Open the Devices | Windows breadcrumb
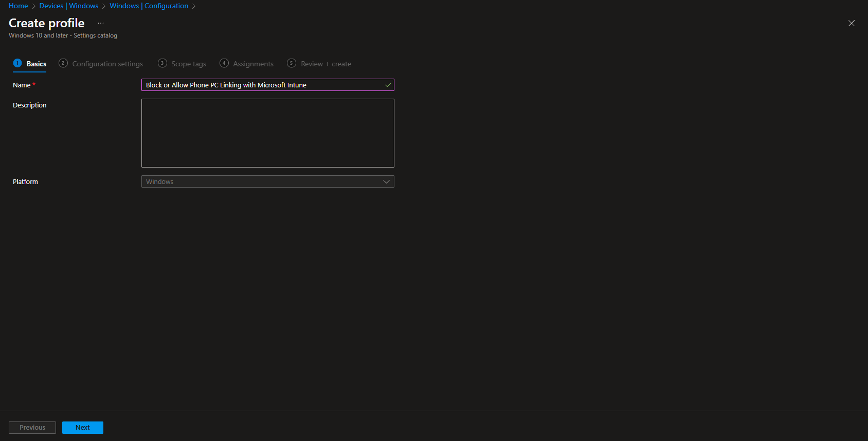This screenshot has height=441, width=868. [69, 6]
